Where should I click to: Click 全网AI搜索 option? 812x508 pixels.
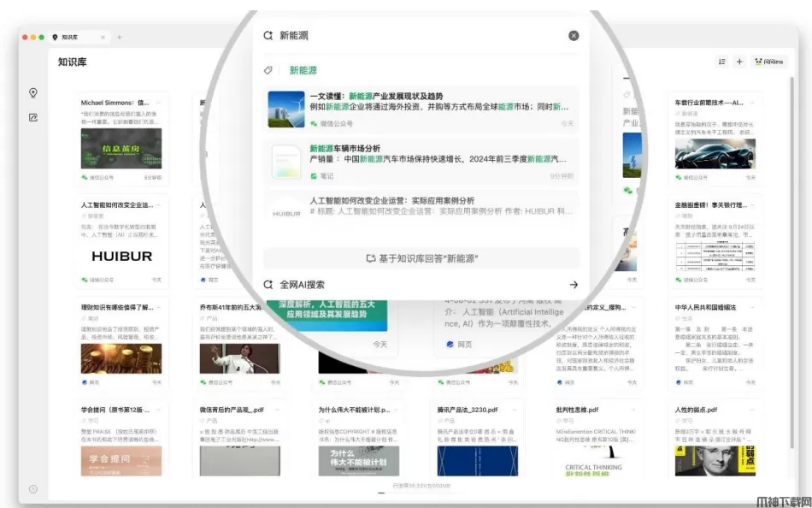303,285
